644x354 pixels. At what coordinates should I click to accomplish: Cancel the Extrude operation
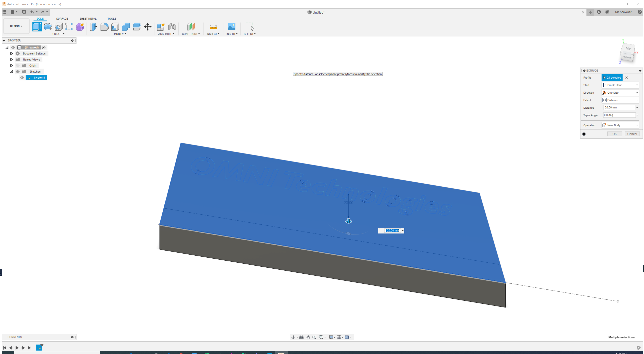632,134
